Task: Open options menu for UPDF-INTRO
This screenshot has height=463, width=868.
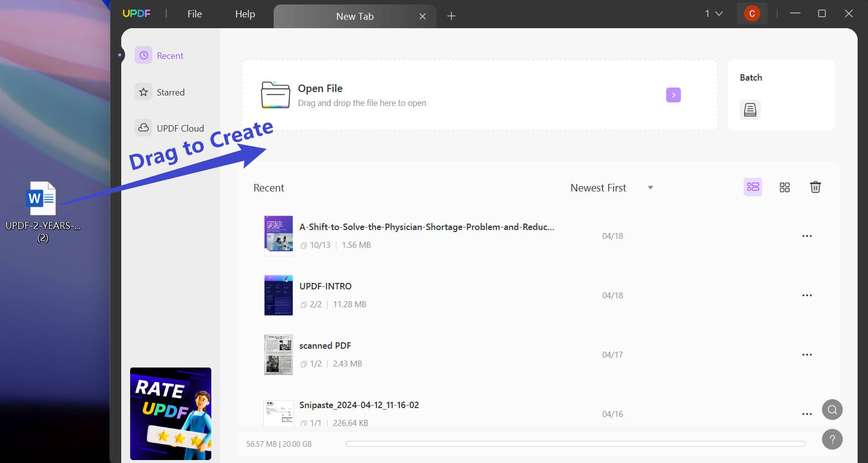Action: [807, 295]
